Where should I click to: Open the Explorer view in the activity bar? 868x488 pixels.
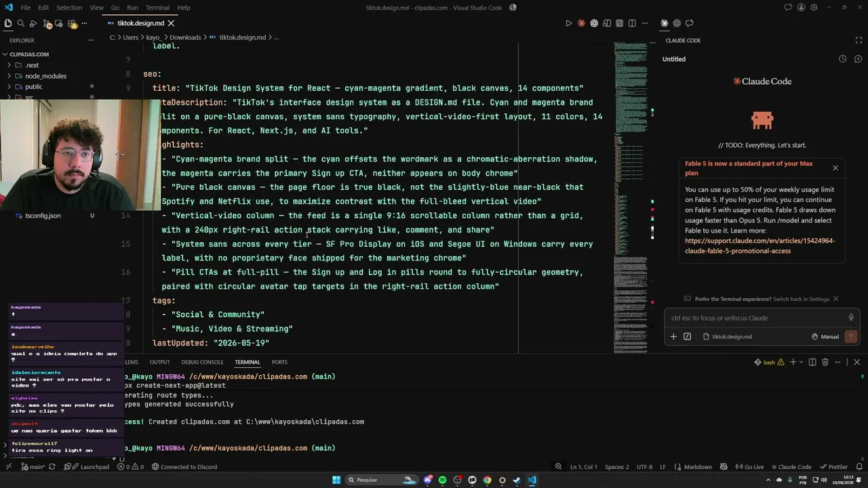tap(7, 23)
